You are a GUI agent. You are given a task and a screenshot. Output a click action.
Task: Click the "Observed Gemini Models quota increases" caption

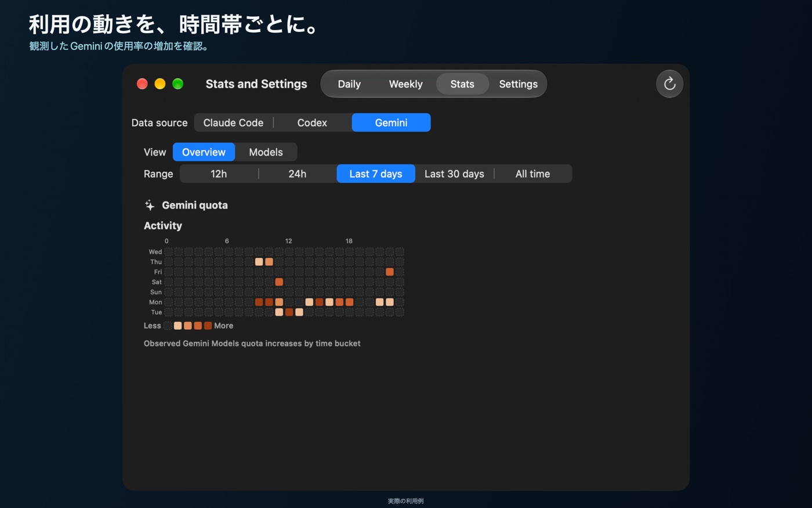252,344
